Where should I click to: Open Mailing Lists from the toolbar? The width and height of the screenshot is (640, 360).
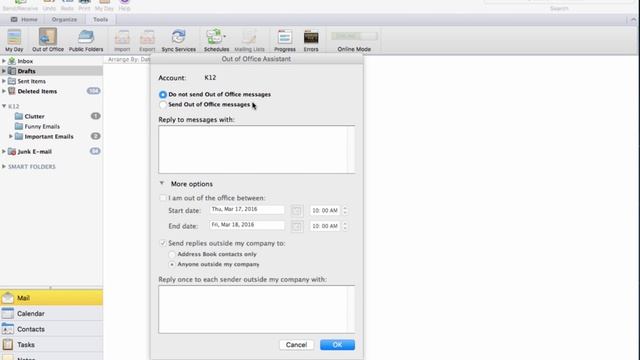pos(249,40)
